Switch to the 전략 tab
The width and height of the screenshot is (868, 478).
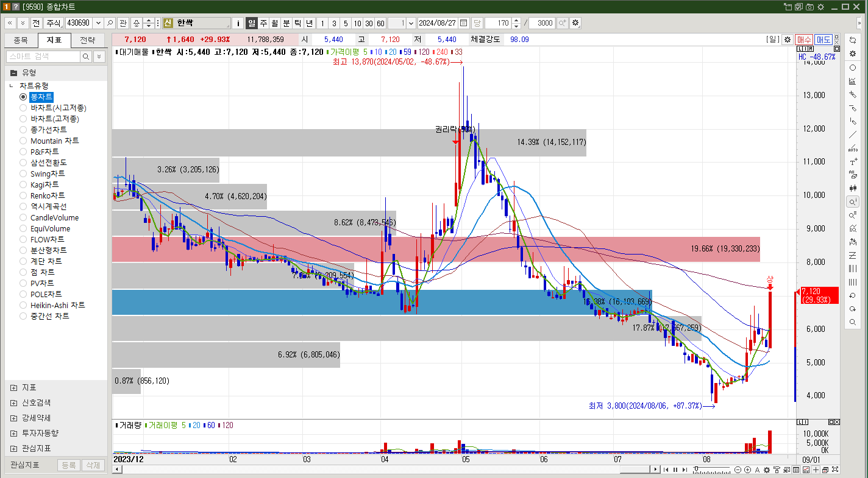(x=88, y=41)
